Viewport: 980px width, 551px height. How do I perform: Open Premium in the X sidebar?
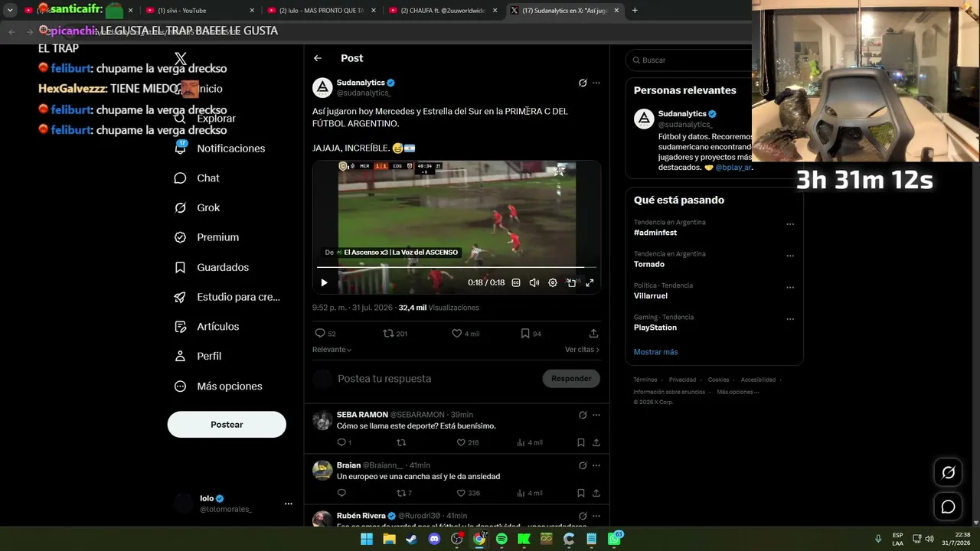coord(207,237)
